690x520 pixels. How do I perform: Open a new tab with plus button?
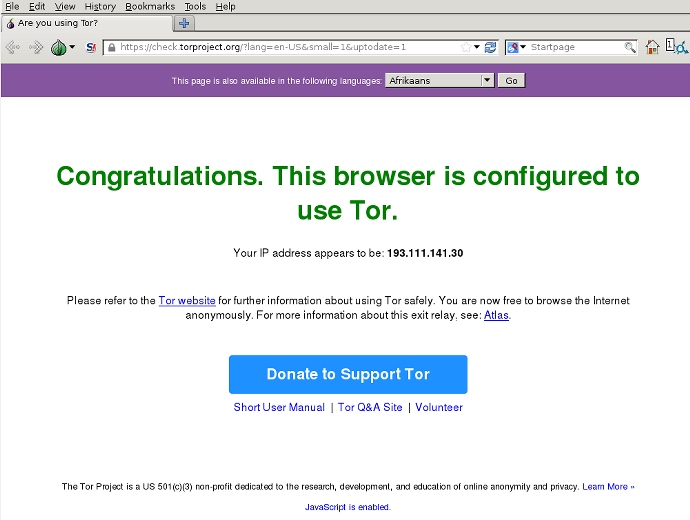pos(184,23)
